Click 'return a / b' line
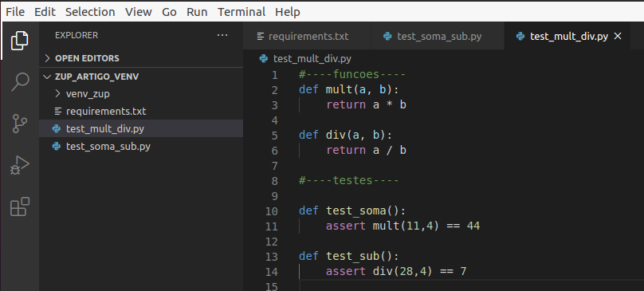The width and height of the screenshot is (644, 291). tap(366, 150)
